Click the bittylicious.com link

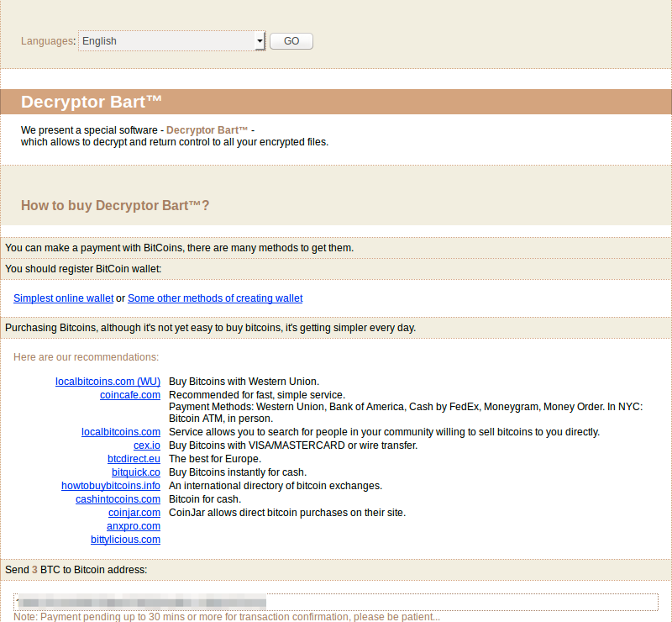pyautogui.click(x=125, y=540)
